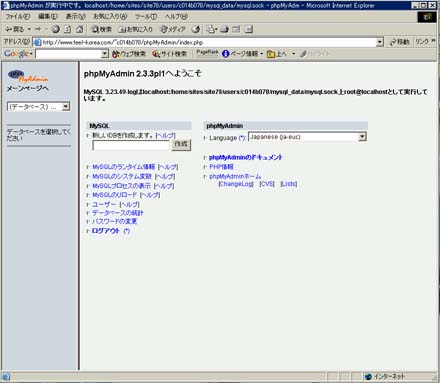The image size is (440, 383).
Task: Click the IE page icon in status bar
Action: coord(6,377)
